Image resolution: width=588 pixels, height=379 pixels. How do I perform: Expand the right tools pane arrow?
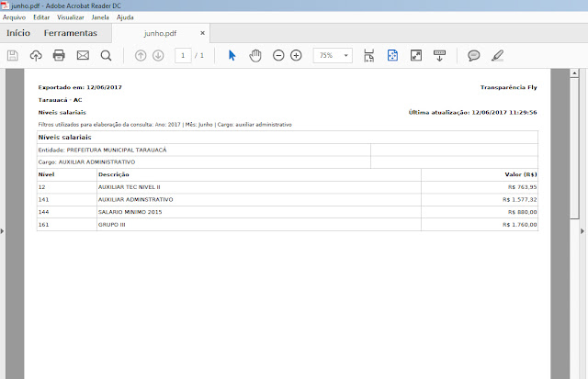coord(582,231)
